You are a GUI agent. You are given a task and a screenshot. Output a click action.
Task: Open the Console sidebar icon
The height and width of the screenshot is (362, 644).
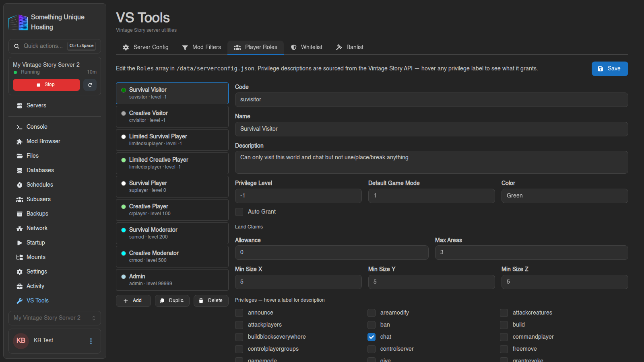click(19, 127)
